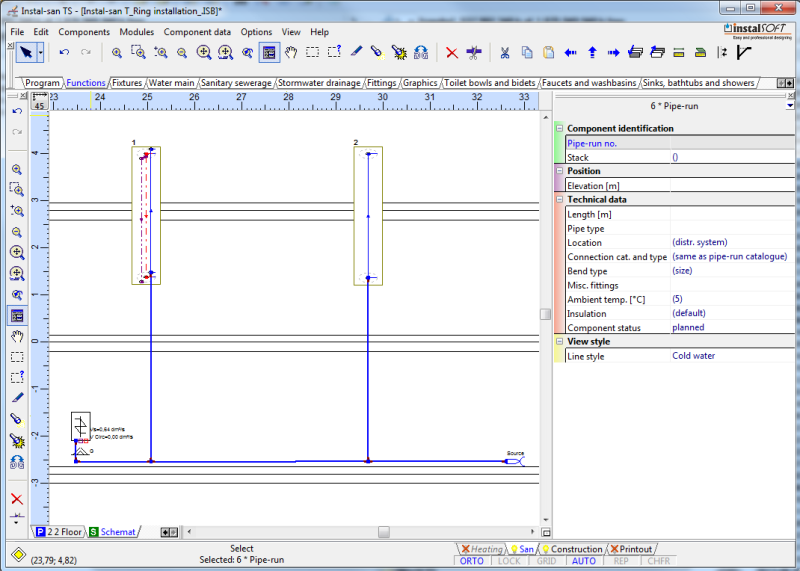Select the pipe drawing tool at toolbar end
This screenshot has height=571, width=800.
click(x=745, y=53)
